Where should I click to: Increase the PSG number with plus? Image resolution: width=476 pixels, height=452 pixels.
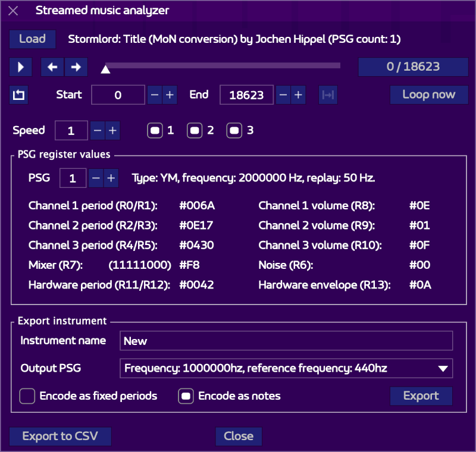coord(111,178)
